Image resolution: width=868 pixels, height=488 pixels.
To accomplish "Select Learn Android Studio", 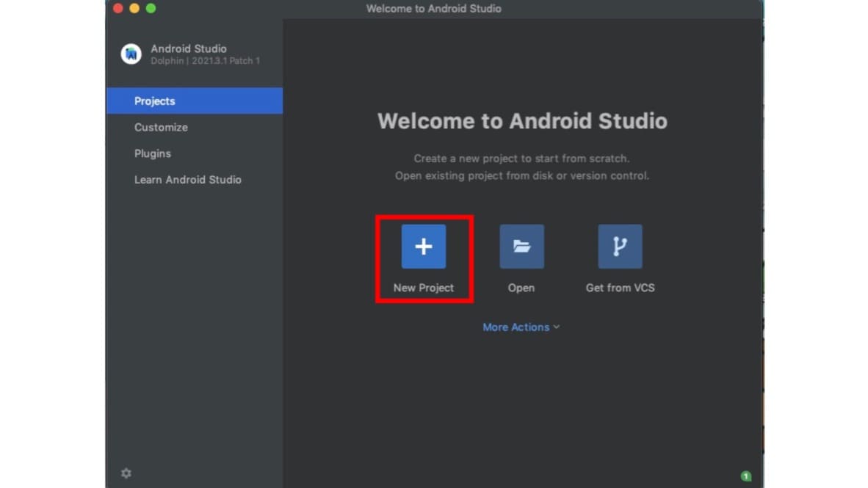I will point(187,179).
